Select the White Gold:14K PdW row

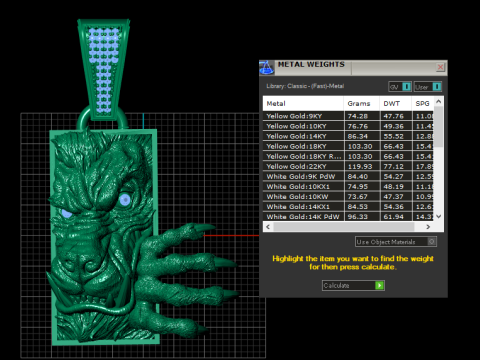[x=349, y=216]
